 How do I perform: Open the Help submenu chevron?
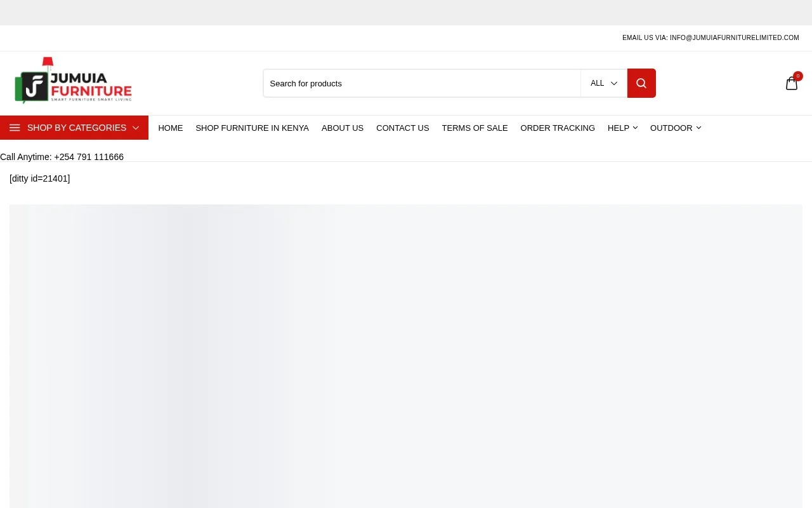[x=635, y=128]
